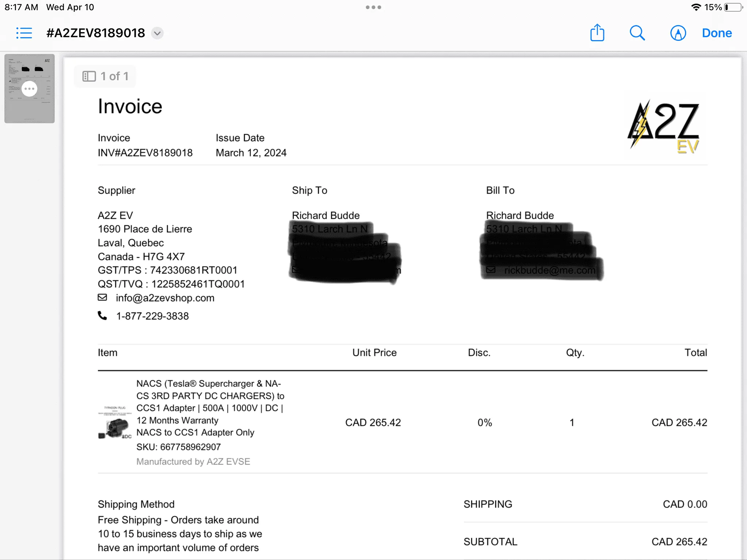Open the table of contents list icon
Image resolution: width=747 pixels, height=560 pixels.
click(24, 33)
